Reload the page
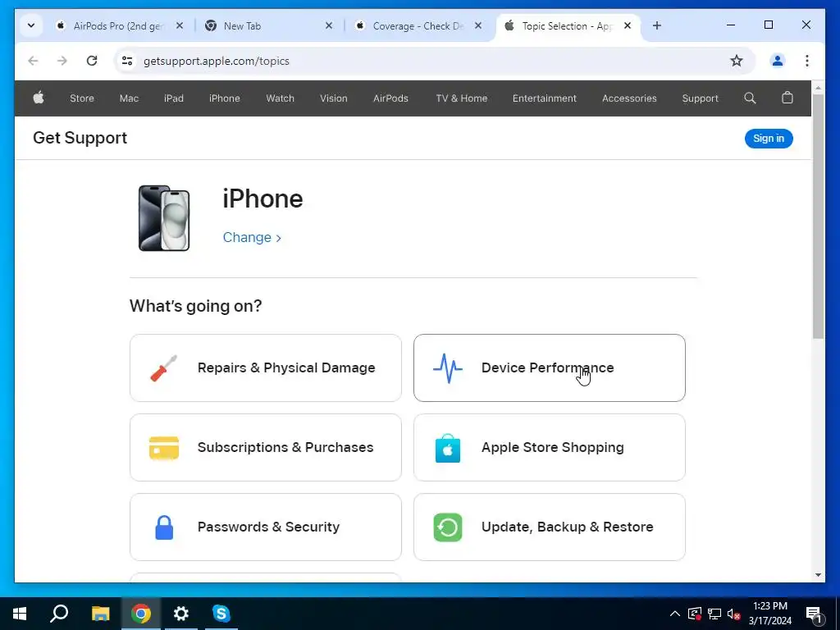Screen dimensions: 840x630 pos(92,61)
